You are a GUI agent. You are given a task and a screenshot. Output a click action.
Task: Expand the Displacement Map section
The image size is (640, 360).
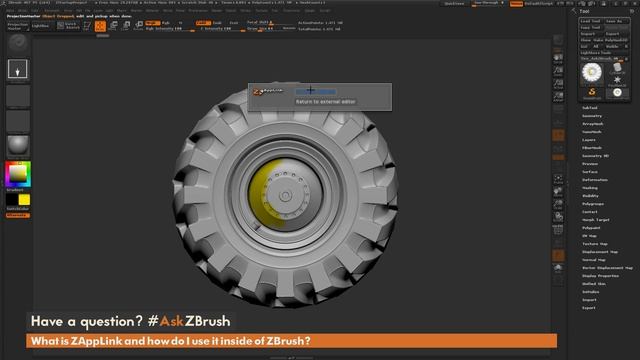coord(600,252)
